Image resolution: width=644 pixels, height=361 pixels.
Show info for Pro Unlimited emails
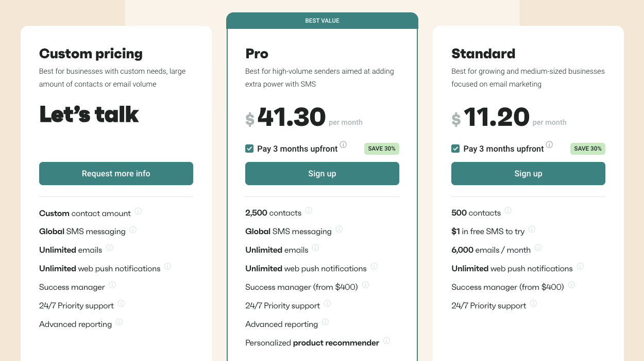click(x=315, y=248)
